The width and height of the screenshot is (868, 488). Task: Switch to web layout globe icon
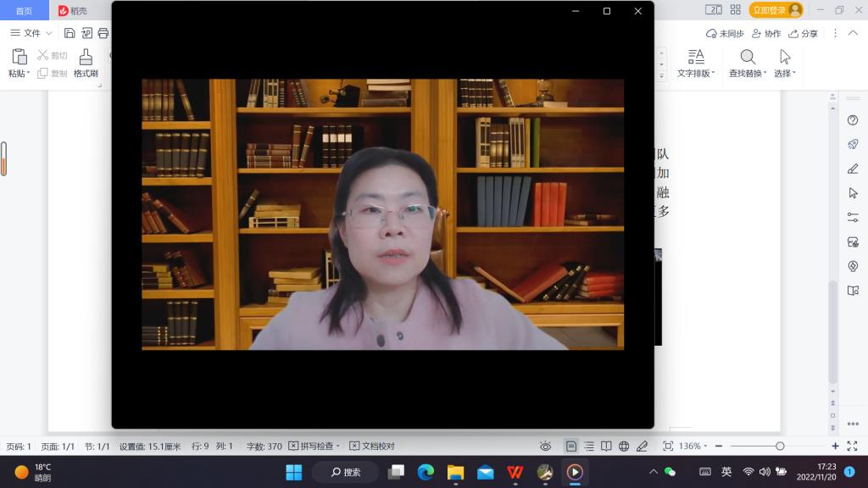pos(624,446)
